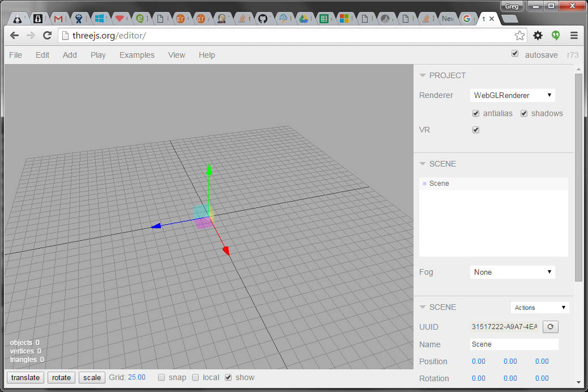Open the Add menu
Viewport: 588px width, 392px height.
(70, 55)
